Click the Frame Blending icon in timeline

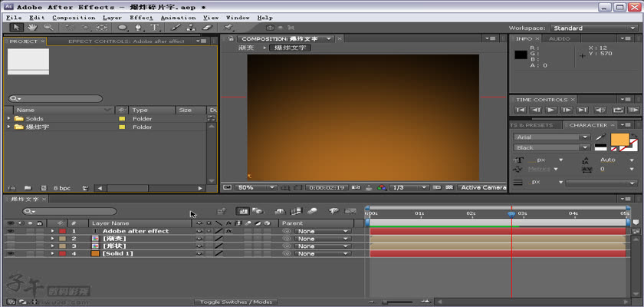pyautogui.click(x=296, y=211)
